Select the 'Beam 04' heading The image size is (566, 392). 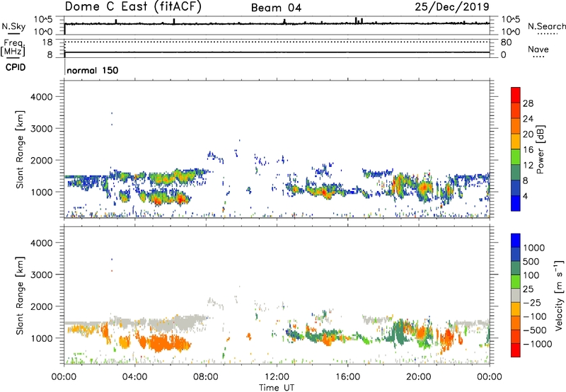pos(276,8)
